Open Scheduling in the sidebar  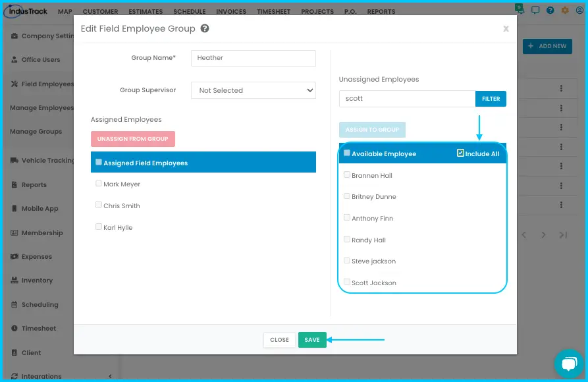point(34,305)
